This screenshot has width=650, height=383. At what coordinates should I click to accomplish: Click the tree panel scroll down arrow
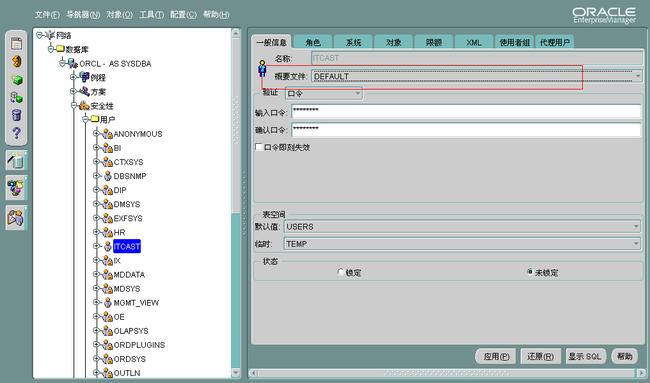[x=235, y=372]
